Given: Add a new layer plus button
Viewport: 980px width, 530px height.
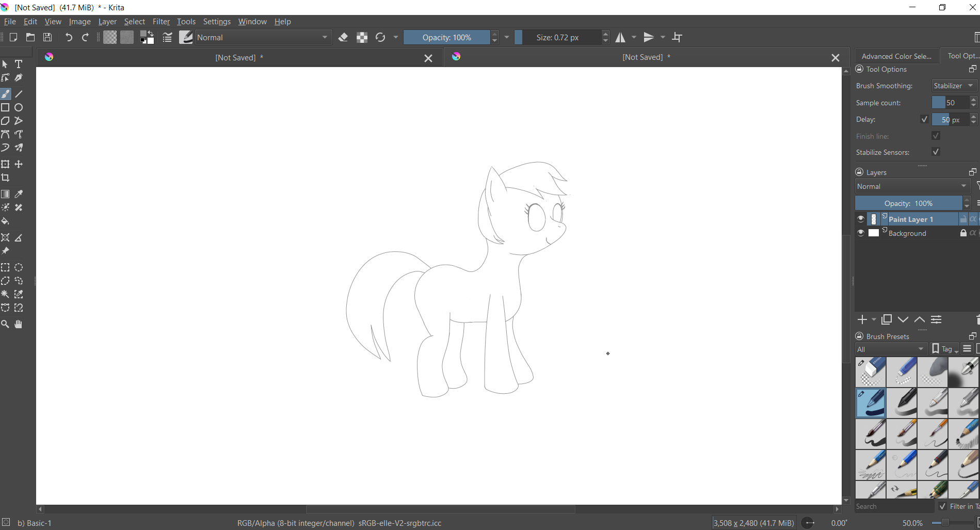Looking at the screenshot, I should (862, 320).
